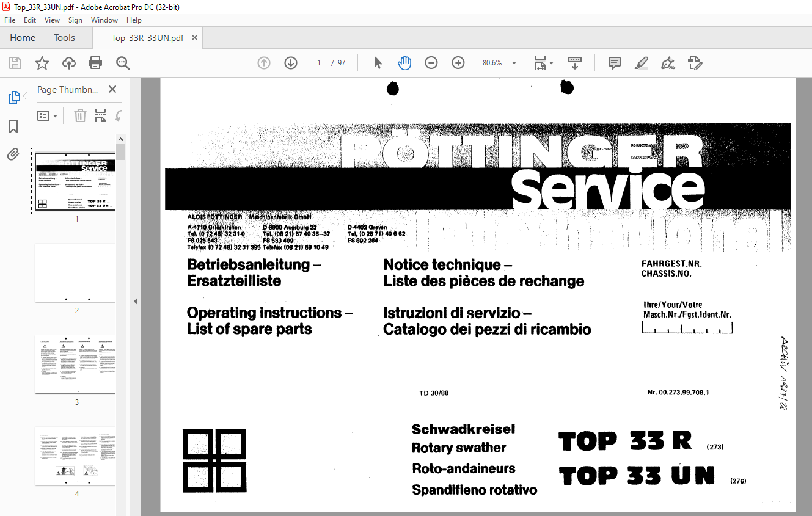
Task: Open the File menu
Action: pyautogui.click(x=10, y=20)
